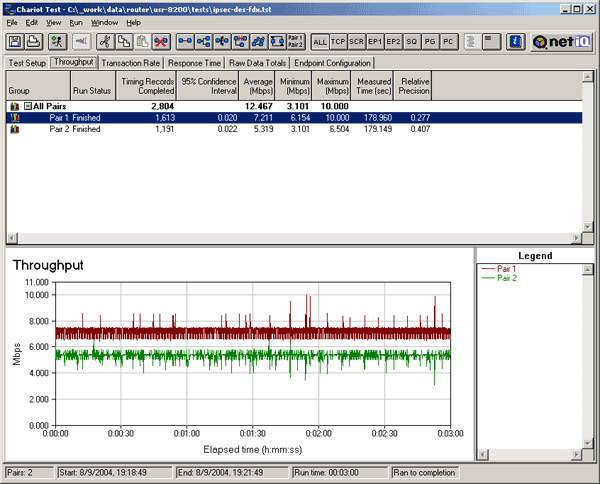Click the Print toolbar icon

click(x=34, y=42)
